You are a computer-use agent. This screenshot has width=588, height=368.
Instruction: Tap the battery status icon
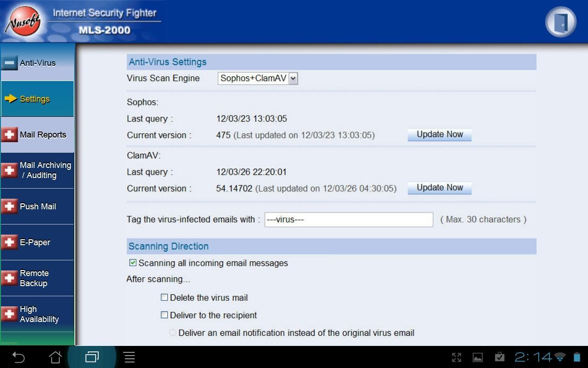[577, 357]
